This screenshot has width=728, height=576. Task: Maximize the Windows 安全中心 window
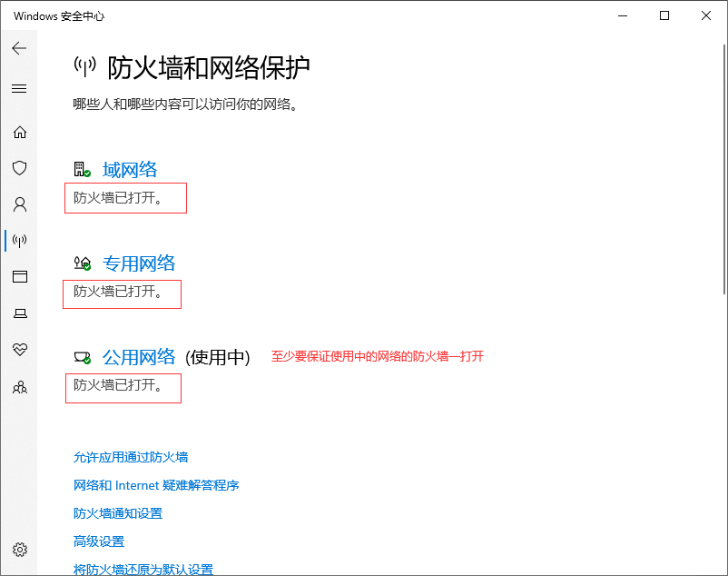pyautogui.click(x=664, y=15)
